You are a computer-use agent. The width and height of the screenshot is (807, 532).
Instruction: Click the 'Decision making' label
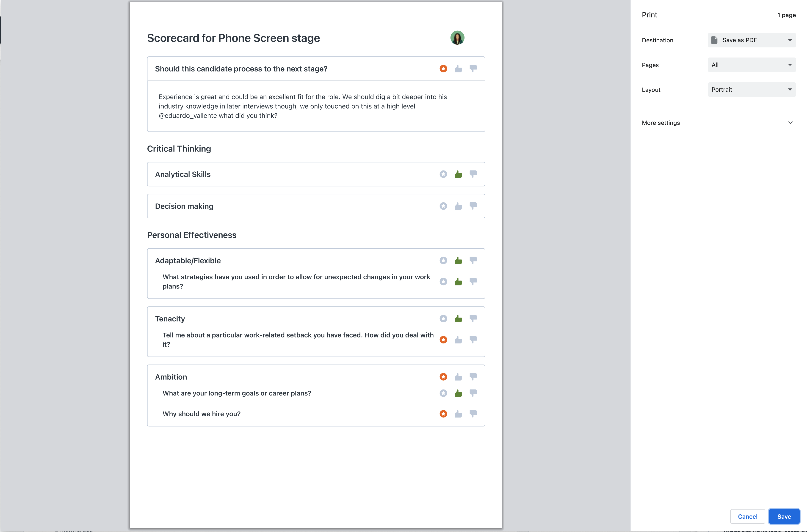point(184,206)
